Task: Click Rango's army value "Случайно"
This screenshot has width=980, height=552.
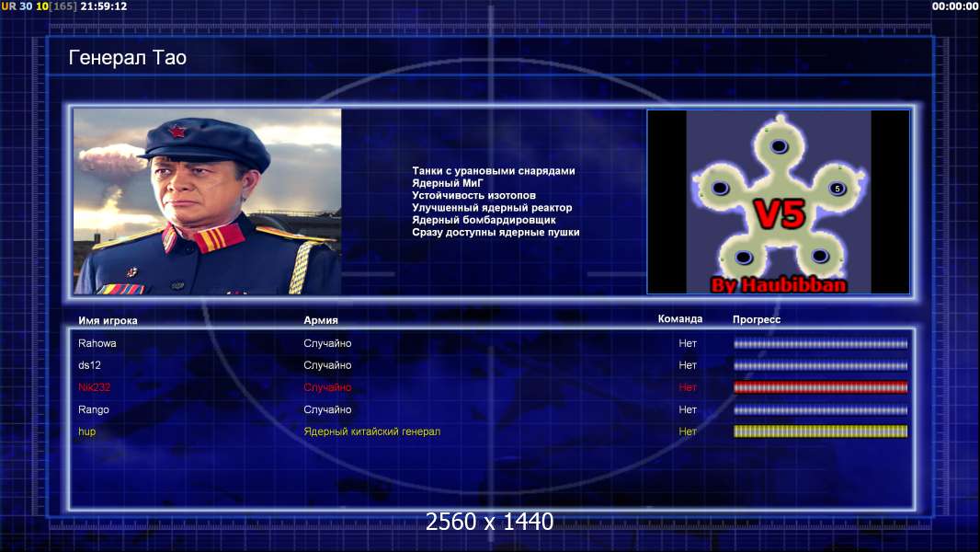Action: click(x=327, y=409)
